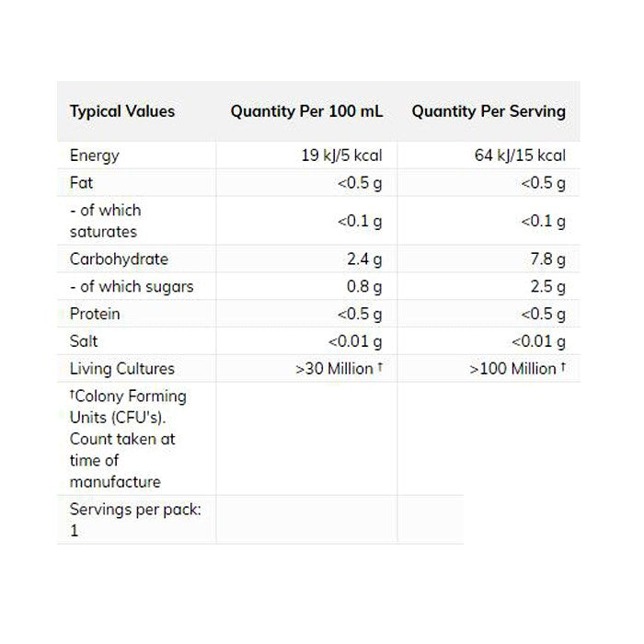Select the >100 Million cultures value

point(516,369)
